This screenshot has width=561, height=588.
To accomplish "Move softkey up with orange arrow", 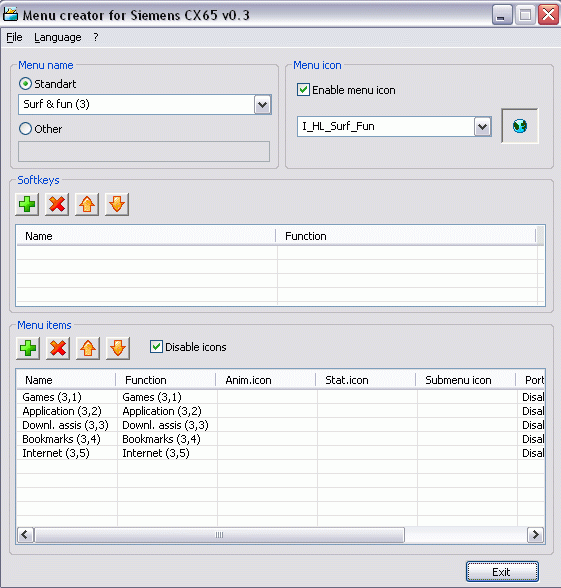I will coord(87,204).
